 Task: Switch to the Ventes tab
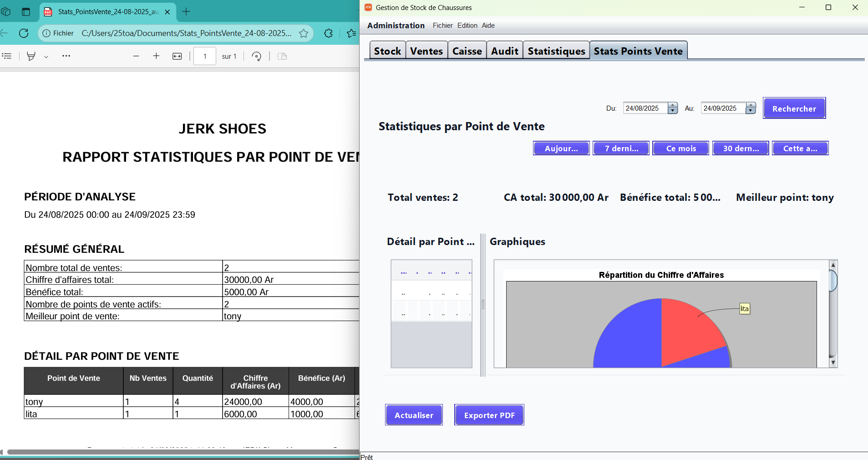point(426,51)
